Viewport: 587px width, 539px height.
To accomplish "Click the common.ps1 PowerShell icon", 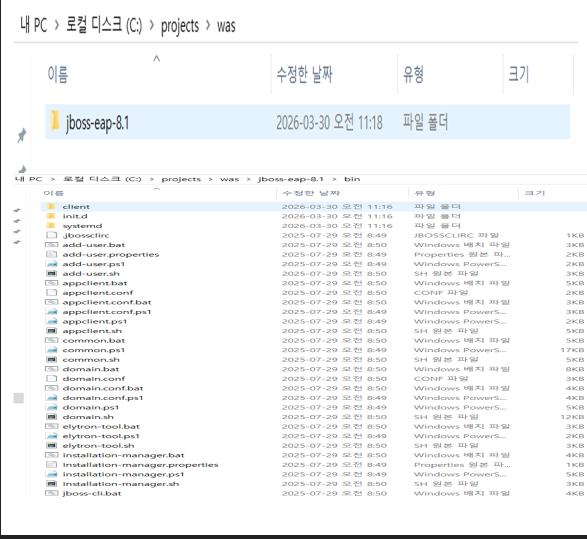I will (51, 350).
